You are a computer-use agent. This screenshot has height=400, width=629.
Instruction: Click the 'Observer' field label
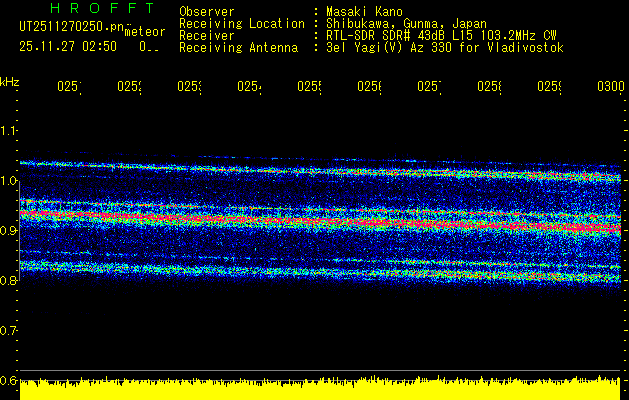tap(207, 12)
